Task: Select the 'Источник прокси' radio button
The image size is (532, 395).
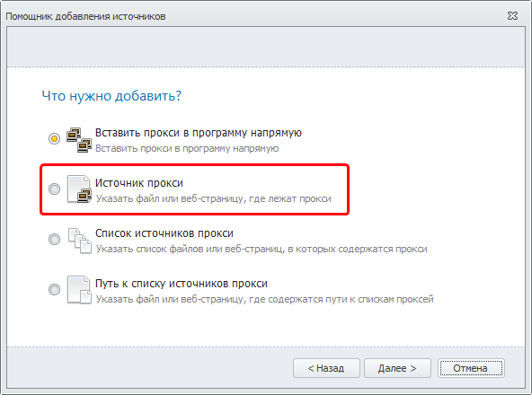Action: 54,189
